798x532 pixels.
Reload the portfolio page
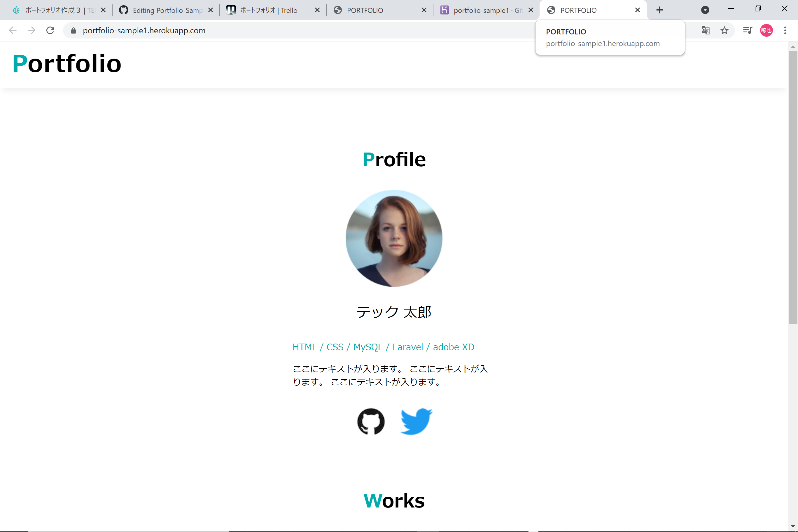(x=50, y=31)
